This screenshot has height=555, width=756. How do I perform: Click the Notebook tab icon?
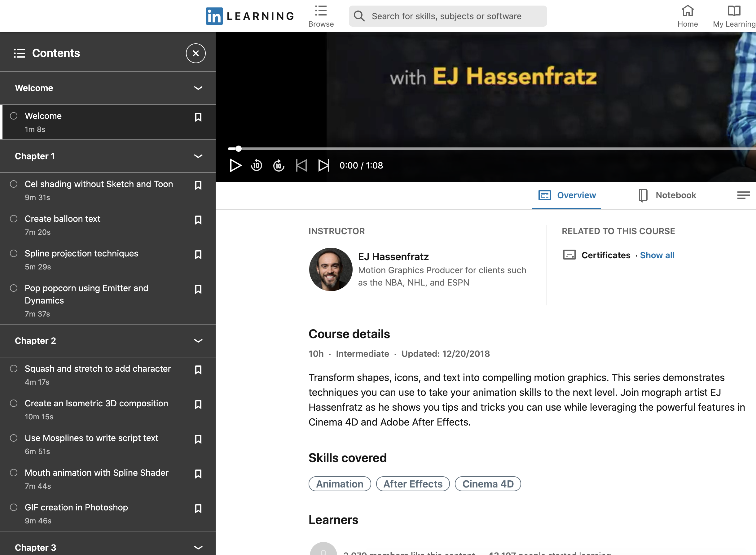point(642,195)
